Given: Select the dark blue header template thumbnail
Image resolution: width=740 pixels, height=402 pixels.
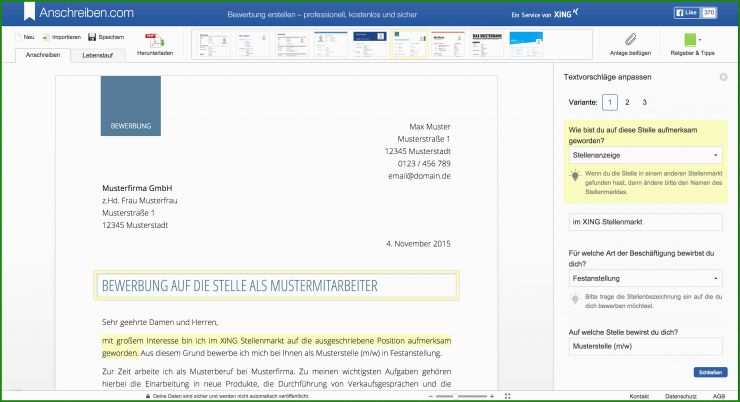Looking at the screenshot, I should pos(370,44).
